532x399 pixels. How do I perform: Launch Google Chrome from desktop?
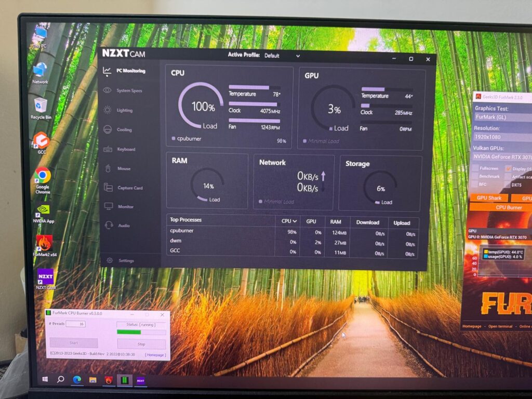click(x=43, y=180)
